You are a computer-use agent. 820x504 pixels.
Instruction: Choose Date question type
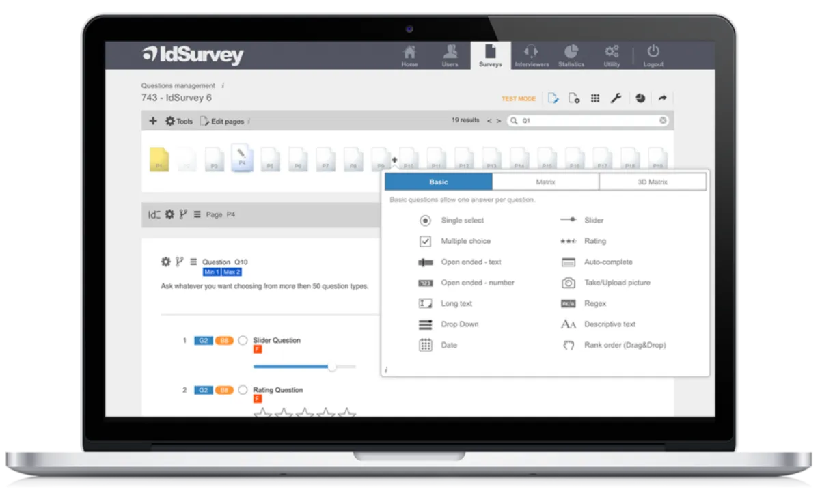pos(438,345)
